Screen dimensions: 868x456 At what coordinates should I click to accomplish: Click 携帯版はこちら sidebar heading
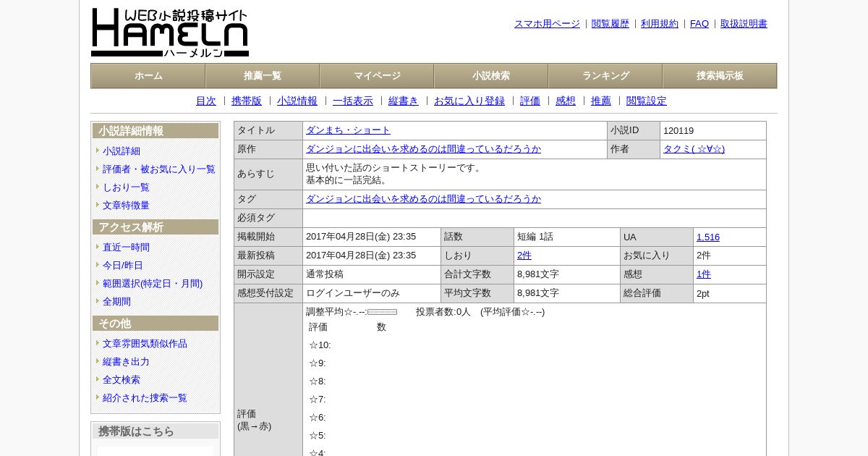click(156, 431)
